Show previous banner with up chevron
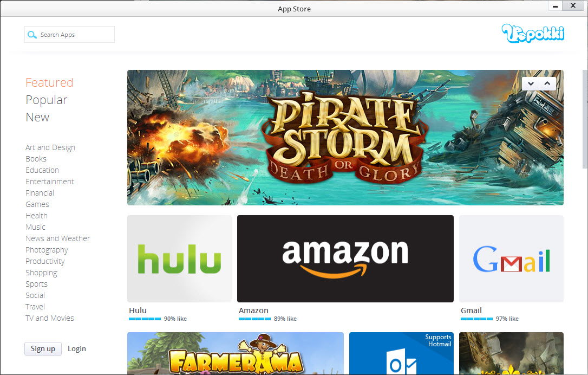The width and height of the screenshot is (588, 375). (547, 83)
